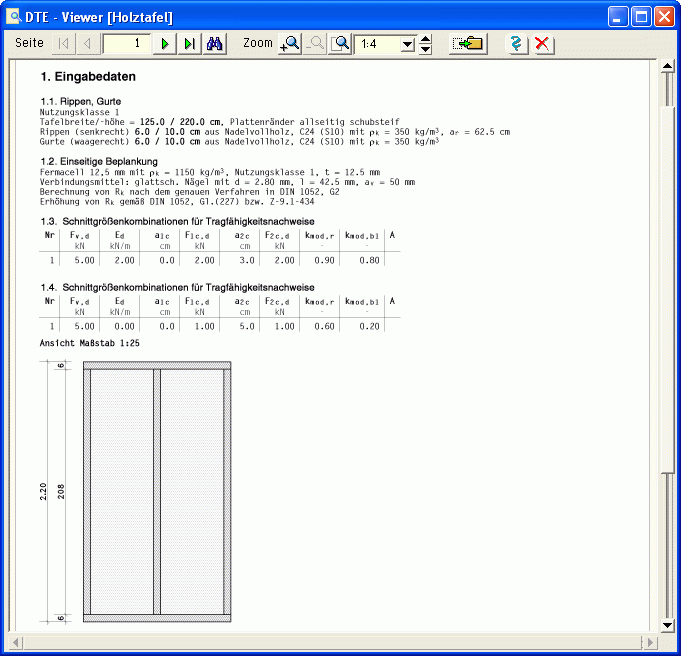Image resolution: width=681 pixels, height=656 pixels.
Task: Click the fit-to-window zoom magnifier
Action: tap(341, 44)
